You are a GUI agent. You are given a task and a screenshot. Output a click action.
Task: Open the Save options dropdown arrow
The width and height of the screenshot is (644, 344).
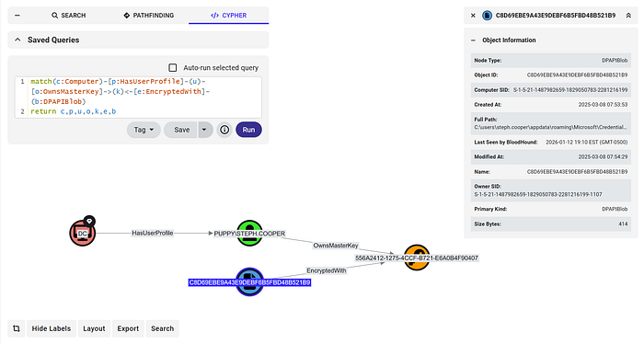tap(205, 130)
